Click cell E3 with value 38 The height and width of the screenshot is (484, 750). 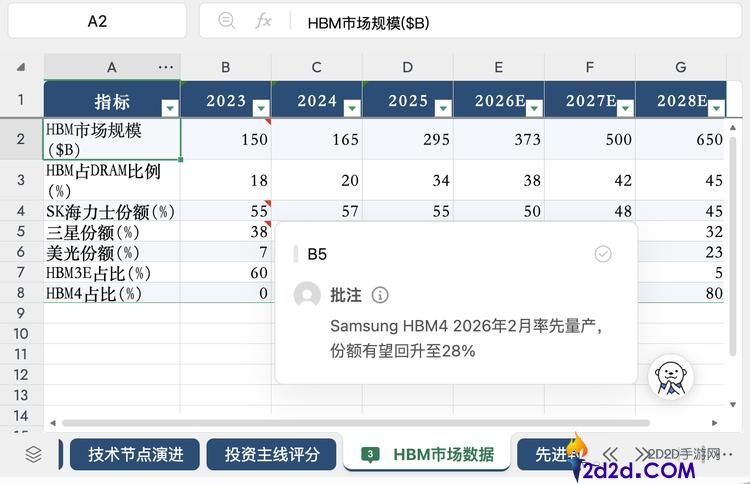point(499,180)
